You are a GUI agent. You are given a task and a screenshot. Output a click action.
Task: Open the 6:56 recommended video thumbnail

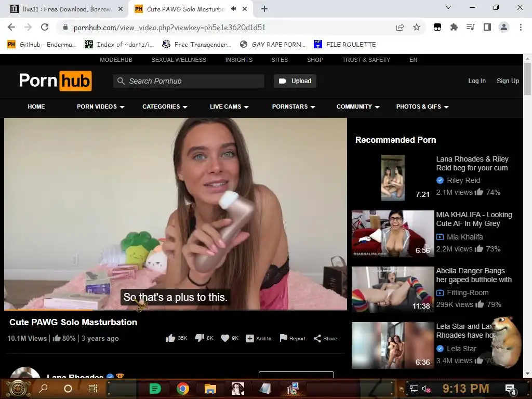click(393, 234)
